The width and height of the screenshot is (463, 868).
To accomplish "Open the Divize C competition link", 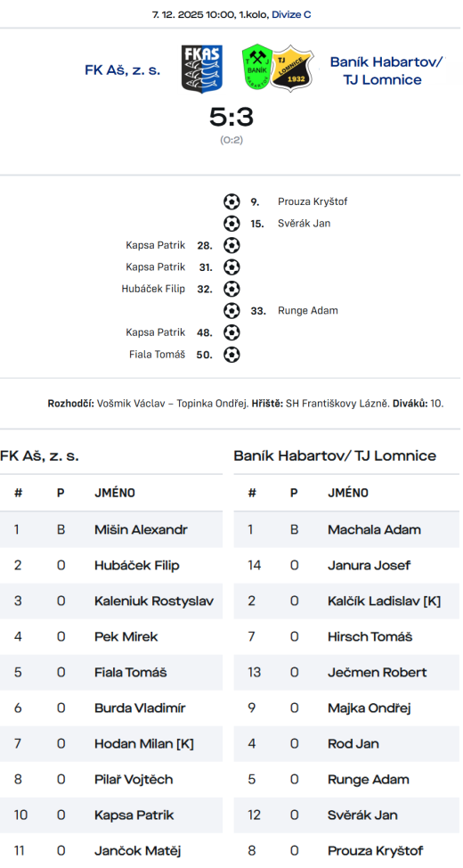I will 291,15.
